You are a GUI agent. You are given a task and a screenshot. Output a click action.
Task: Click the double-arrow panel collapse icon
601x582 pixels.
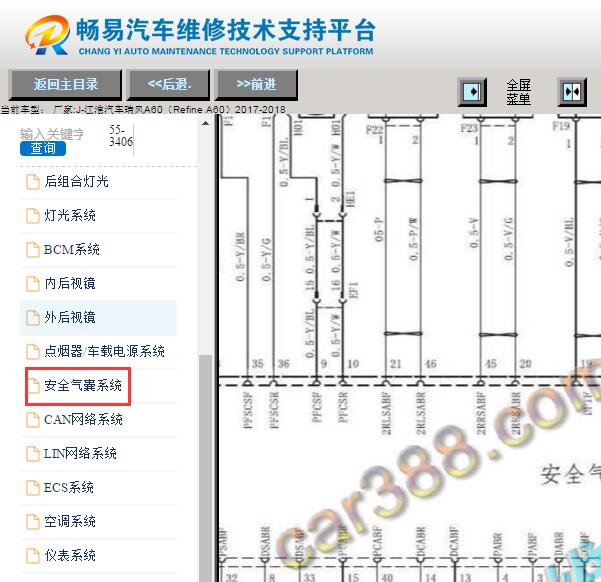[572, 92]
